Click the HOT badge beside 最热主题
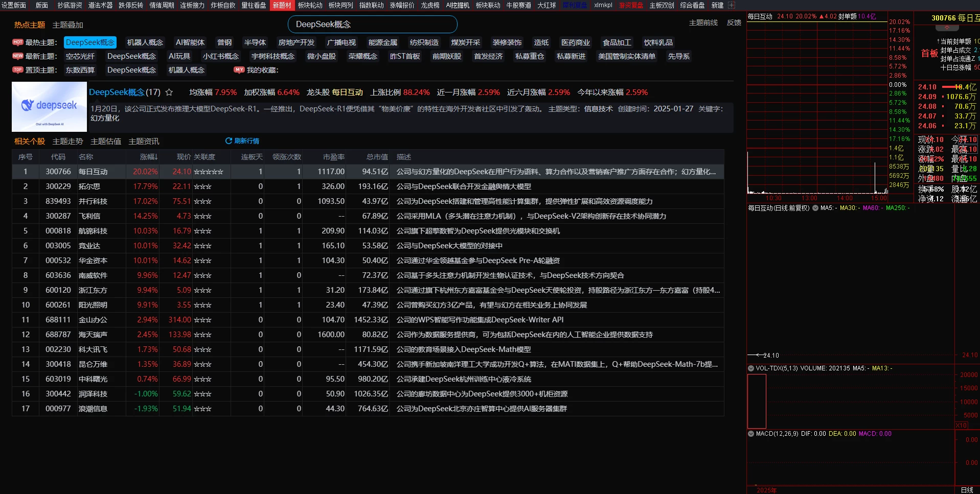Viewport: 980px width, 494px height. pos(18,42)
